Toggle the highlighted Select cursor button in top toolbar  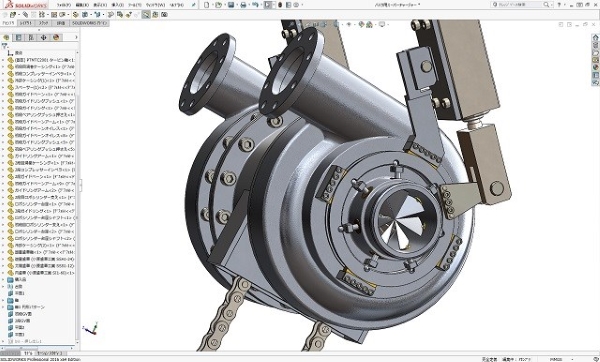[268, 5]
